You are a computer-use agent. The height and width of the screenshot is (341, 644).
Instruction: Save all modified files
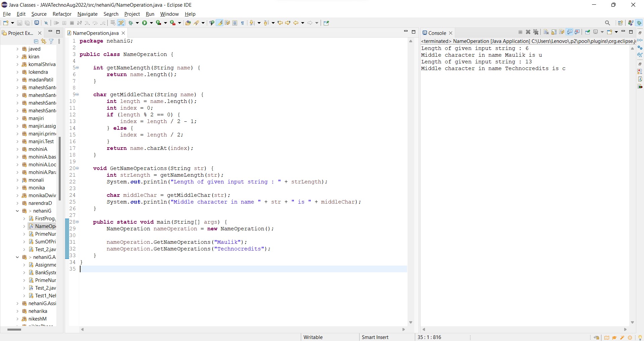(x=27, y=23)
